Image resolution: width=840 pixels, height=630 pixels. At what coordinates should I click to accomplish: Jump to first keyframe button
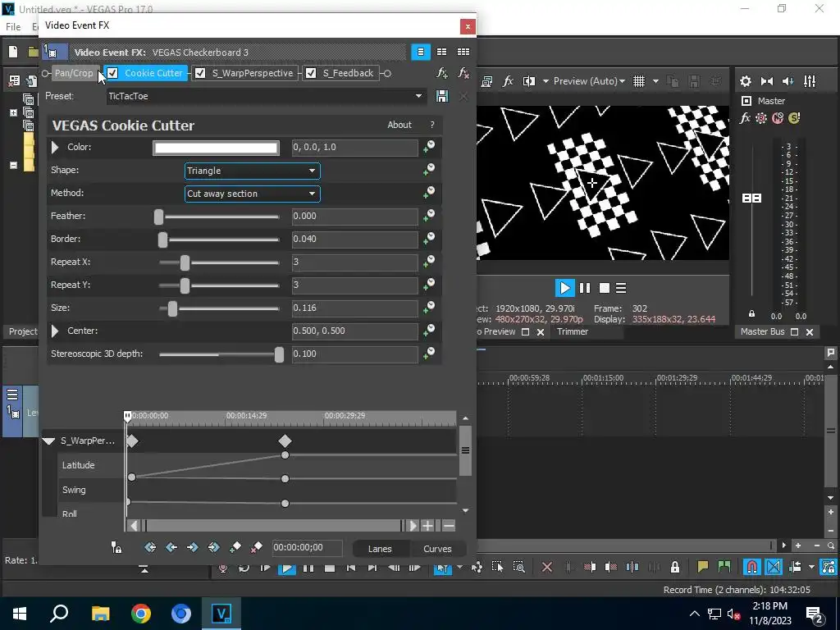coord(150,547)
